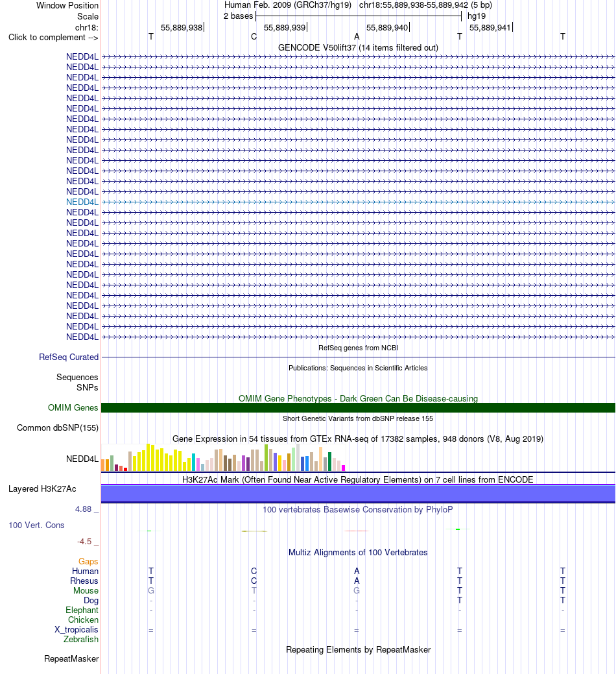The width and height of the screenshot is (616, 674).
Task: Click the 100 Vert. Cons track label
Action: pos(36,525)
